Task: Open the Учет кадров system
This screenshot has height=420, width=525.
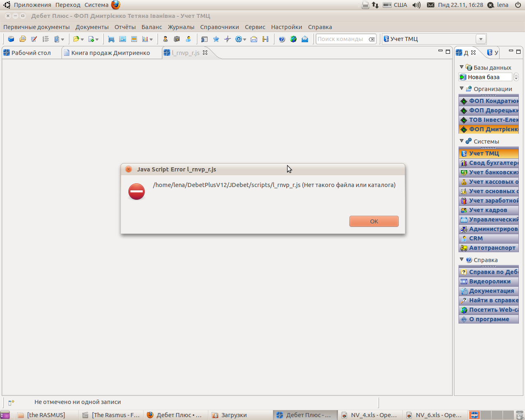Action: coord(489,210)
